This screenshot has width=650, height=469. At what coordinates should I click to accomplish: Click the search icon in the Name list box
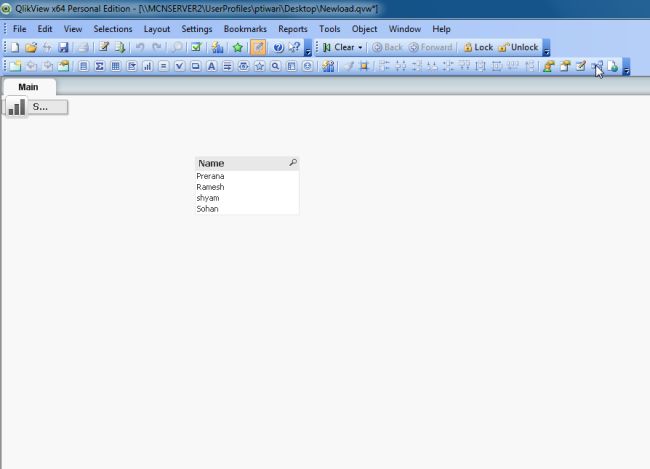[x=293, y=163]
